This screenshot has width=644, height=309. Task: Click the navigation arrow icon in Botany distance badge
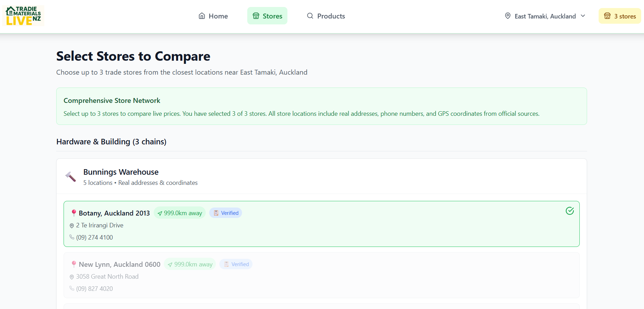[x=160, y=213]
